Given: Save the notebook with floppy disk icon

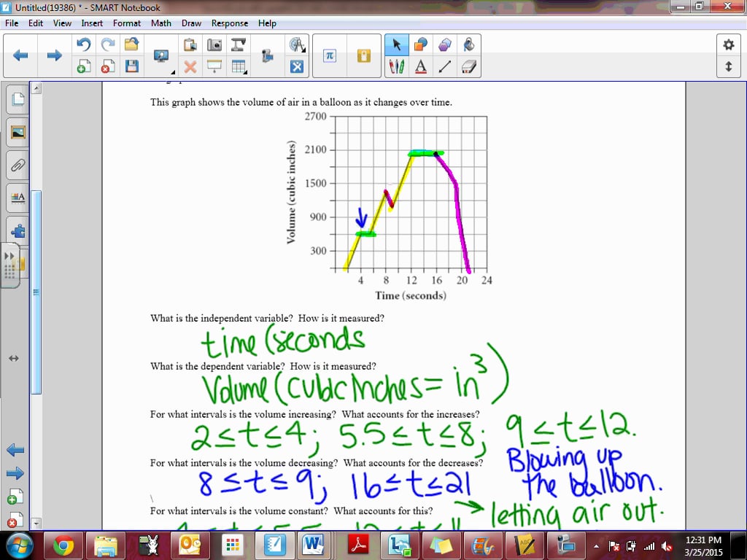Looking at the screenshot, I should click(x=132, y=66).
